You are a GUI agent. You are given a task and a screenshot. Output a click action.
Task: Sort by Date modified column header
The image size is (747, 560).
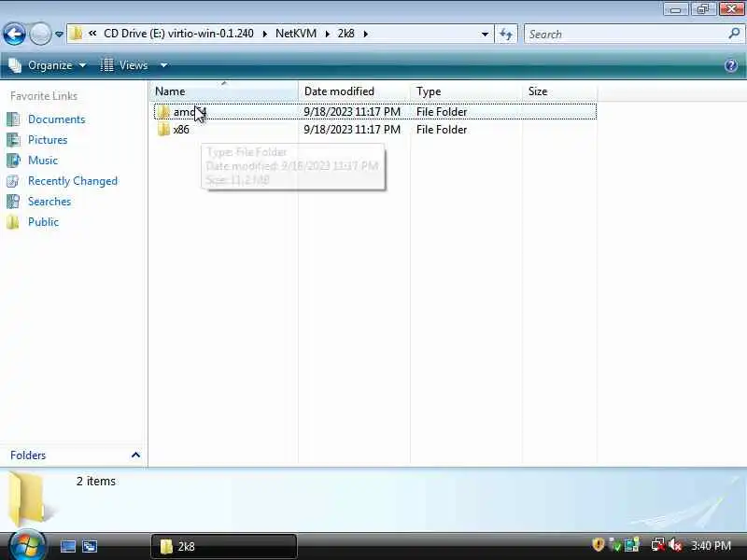(354, 91)
